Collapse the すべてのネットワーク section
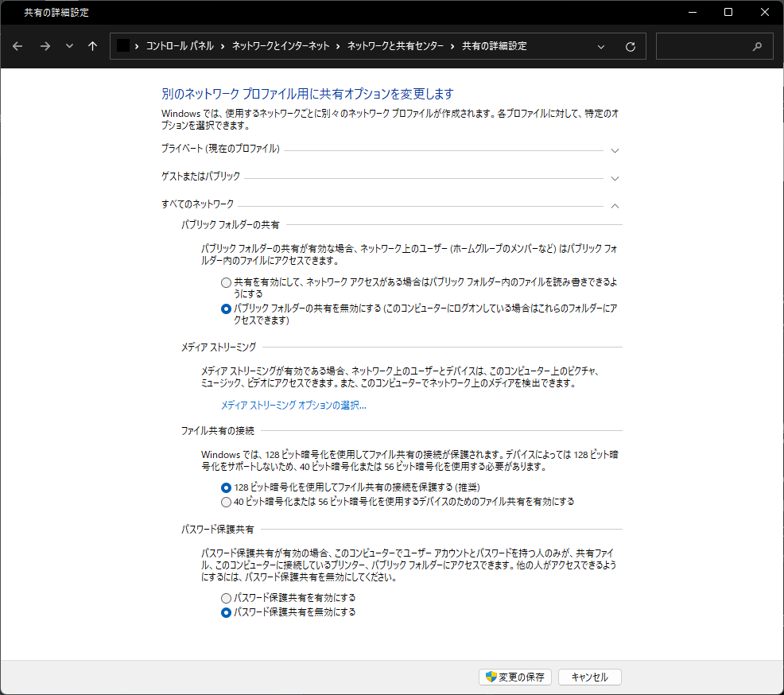This screenshot has width=784, height=695. point(614,206)
